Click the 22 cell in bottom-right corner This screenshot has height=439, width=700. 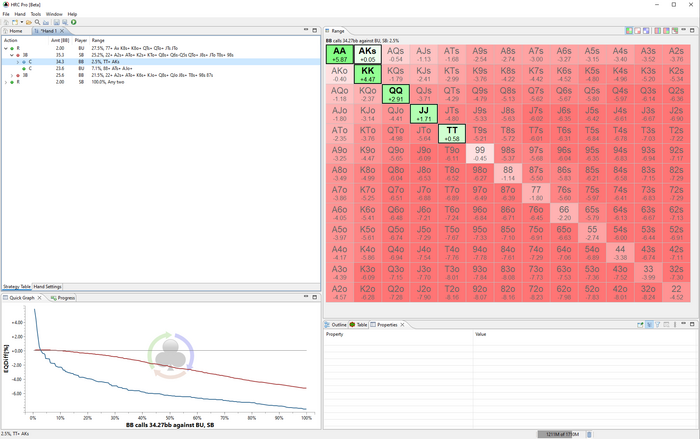(676, 292)
